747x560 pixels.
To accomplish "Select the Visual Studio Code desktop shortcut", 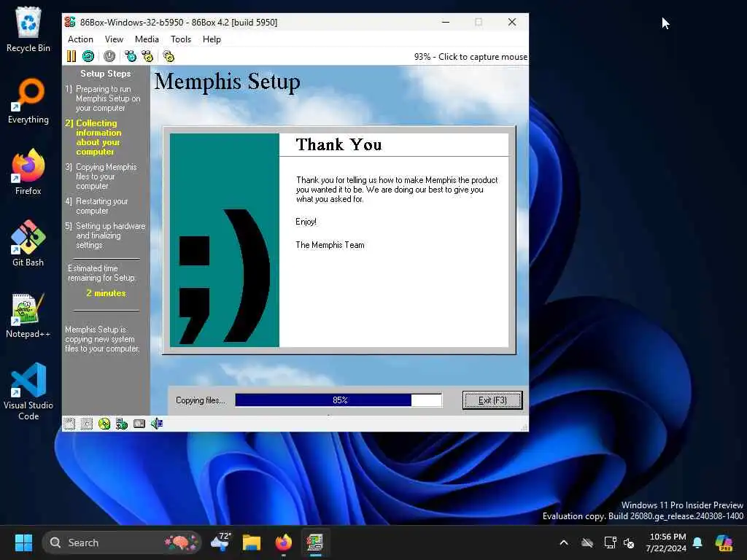I will pos(28,392).
